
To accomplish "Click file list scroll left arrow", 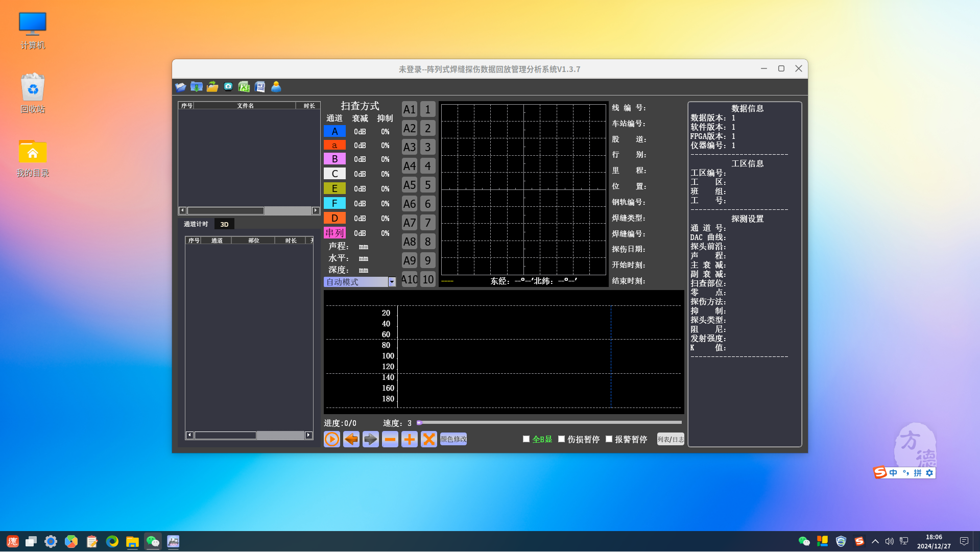I will [182, 210].
